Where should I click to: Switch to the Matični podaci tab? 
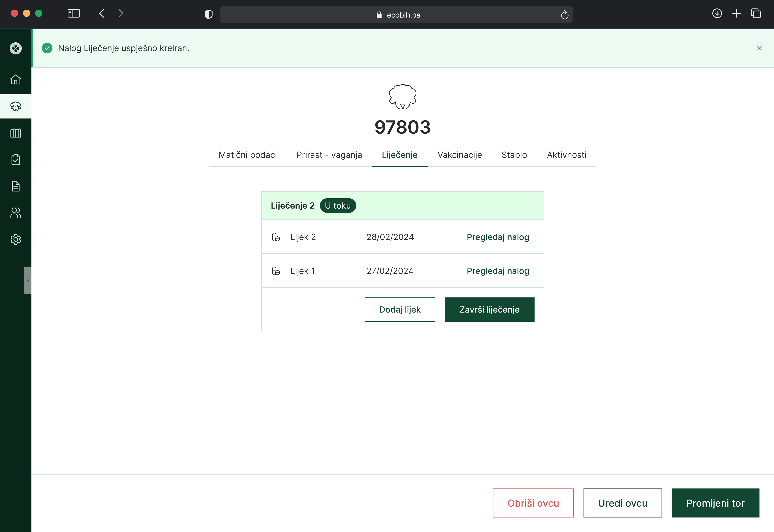(247, 155)
